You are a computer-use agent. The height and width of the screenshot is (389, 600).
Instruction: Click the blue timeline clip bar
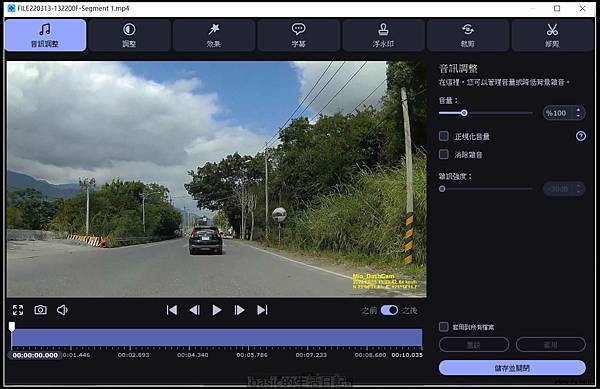click(x=217, y=338)
